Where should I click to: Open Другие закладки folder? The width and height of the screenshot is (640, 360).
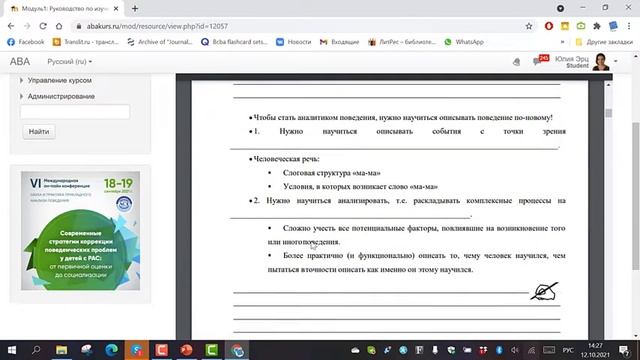tap(604, 42)
